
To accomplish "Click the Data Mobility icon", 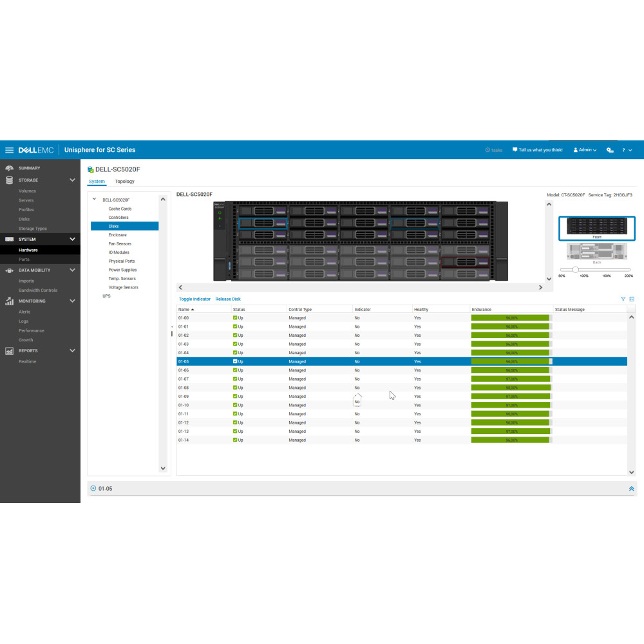I will point(9,270).
